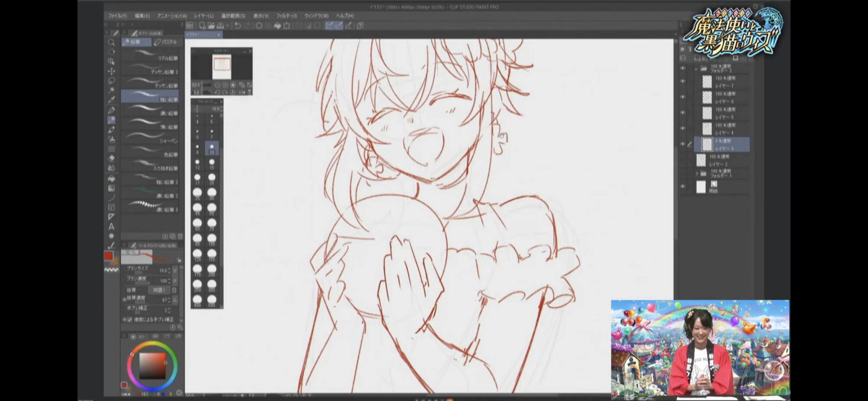The image size is (868, 401).
Task: Step the ブラシ濃度 value spinner
Action: [169, 280]
